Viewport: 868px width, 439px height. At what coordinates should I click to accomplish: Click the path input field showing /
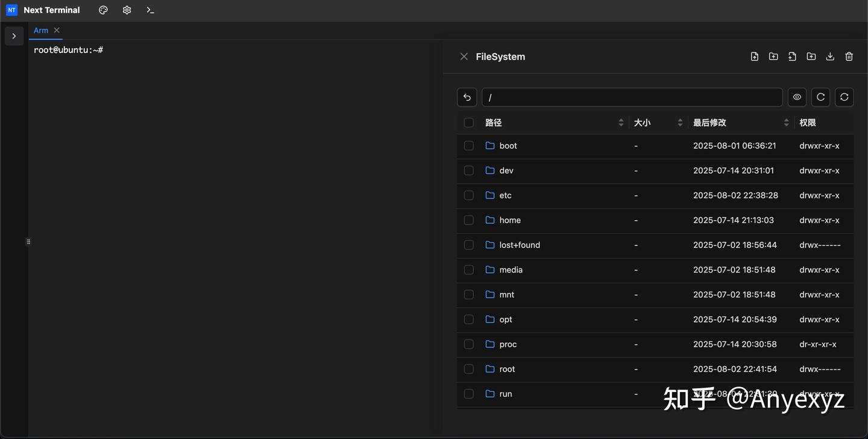click(x=632, y=97)
